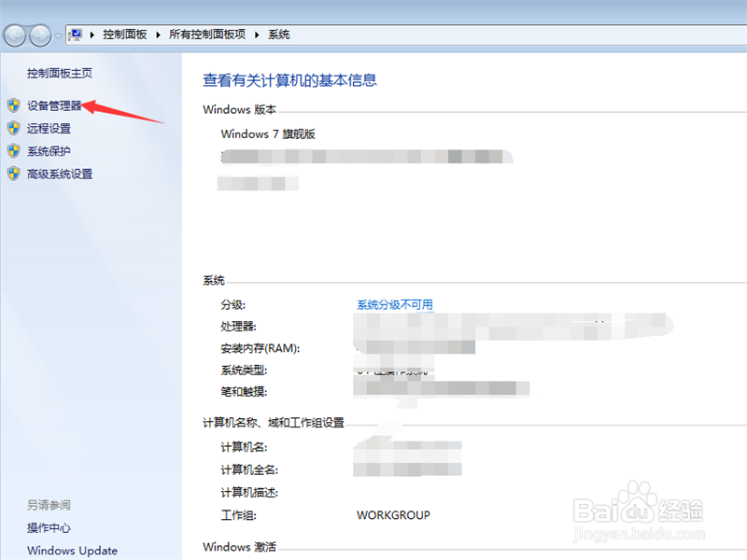Click the 安装内存(RAM): label
Screen dimensions: 747x560
click(x=261, y=348)
